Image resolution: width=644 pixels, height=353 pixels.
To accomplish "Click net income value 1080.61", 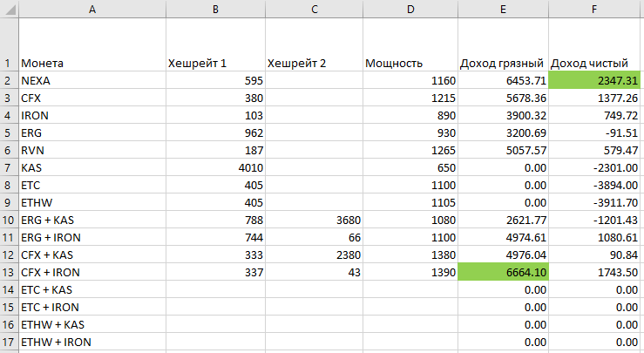I will click(594, 237).
